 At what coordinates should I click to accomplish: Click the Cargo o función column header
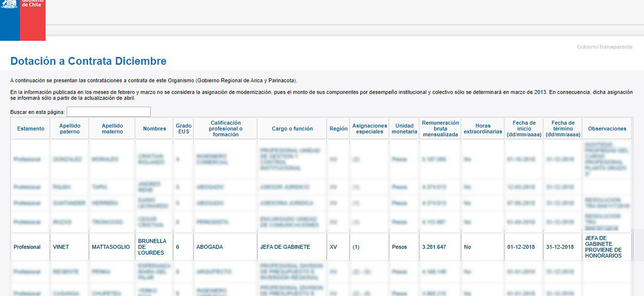coord(292,129)
